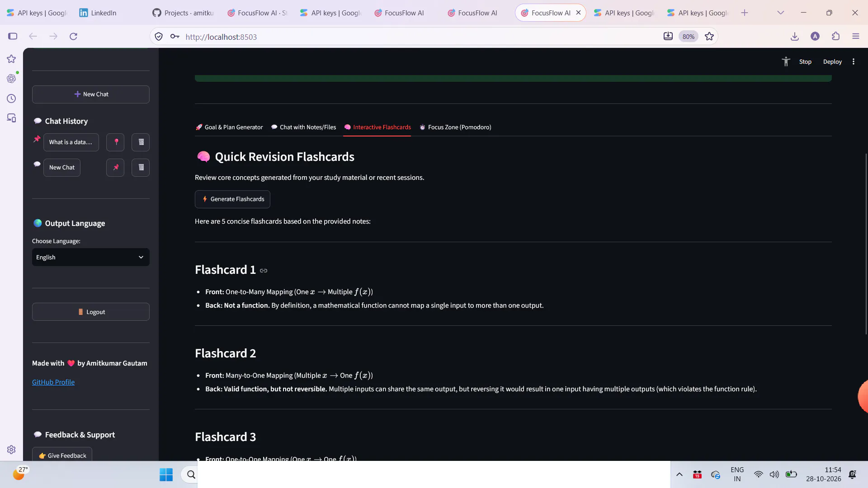
Task: Reload the browser page
Action: pyautogui.click(x=73, y=36)
